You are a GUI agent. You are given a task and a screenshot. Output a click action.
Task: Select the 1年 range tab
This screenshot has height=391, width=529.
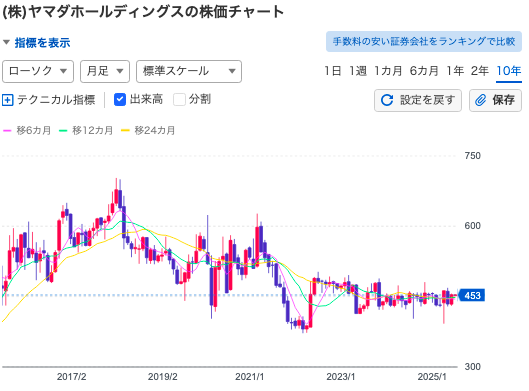455,71
